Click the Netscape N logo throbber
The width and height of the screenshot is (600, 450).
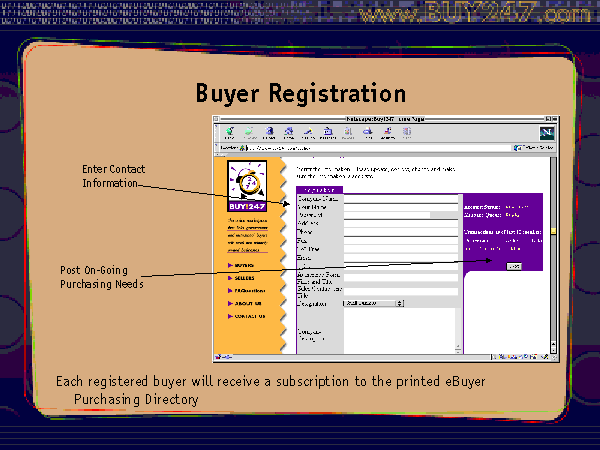547,133
